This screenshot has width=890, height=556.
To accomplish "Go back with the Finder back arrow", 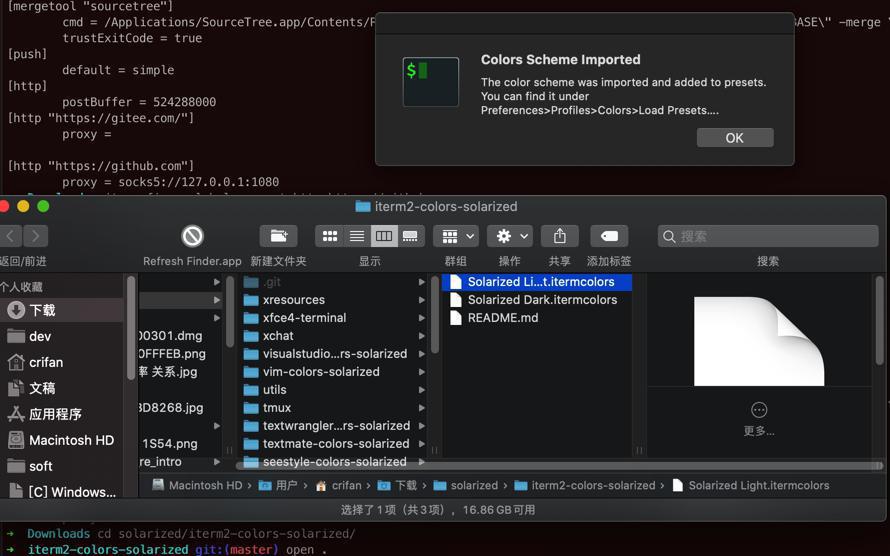I will [x=11, y=236].
